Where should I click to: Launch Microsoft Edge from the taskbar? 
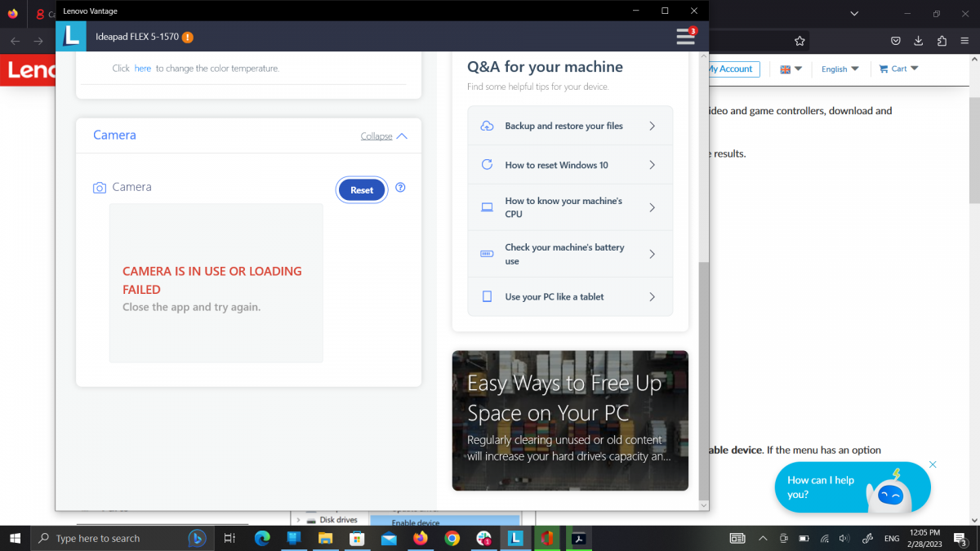click(x=262, y=538)
